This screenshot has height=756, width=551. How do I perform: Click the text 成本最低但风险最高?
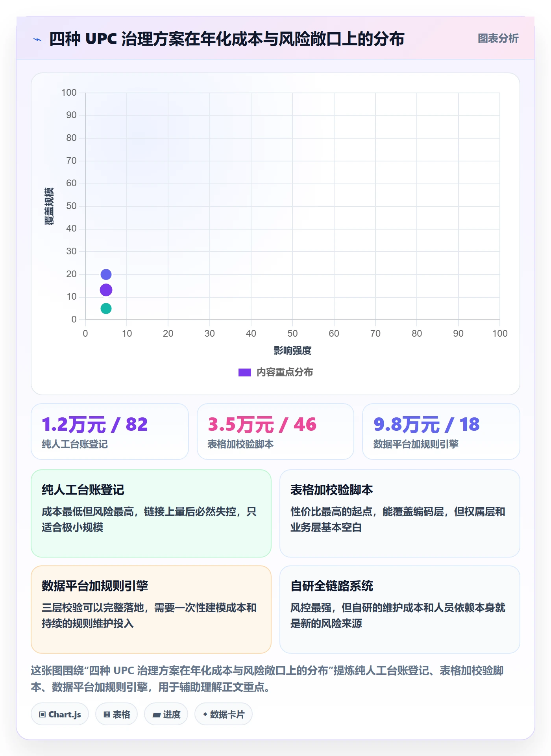click(88, 512)
